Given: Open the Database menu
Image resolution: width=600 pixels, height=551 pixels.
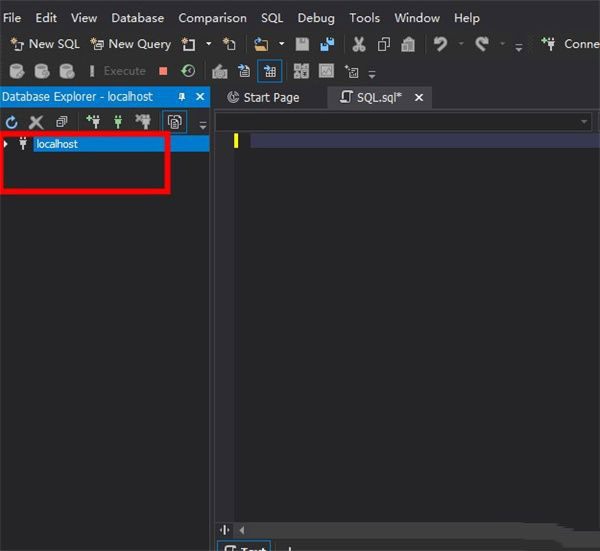Looking at the screenshot, I should (137, 18).
